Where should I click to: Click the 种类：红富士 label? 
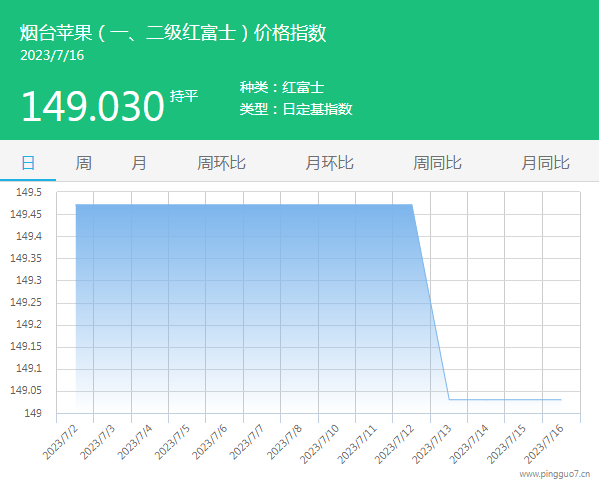tap(282, 87)
